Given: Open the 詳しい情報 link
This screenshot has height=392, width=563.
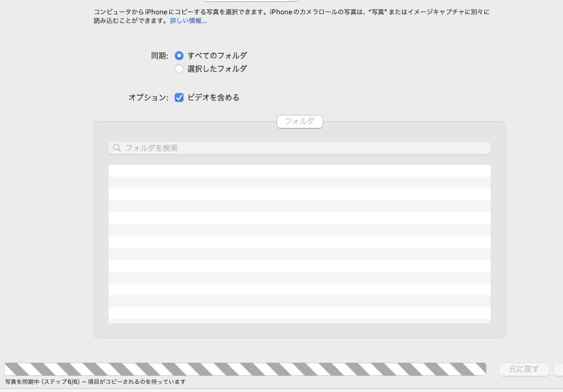Looking at the screenshot, I should [188, 21].
